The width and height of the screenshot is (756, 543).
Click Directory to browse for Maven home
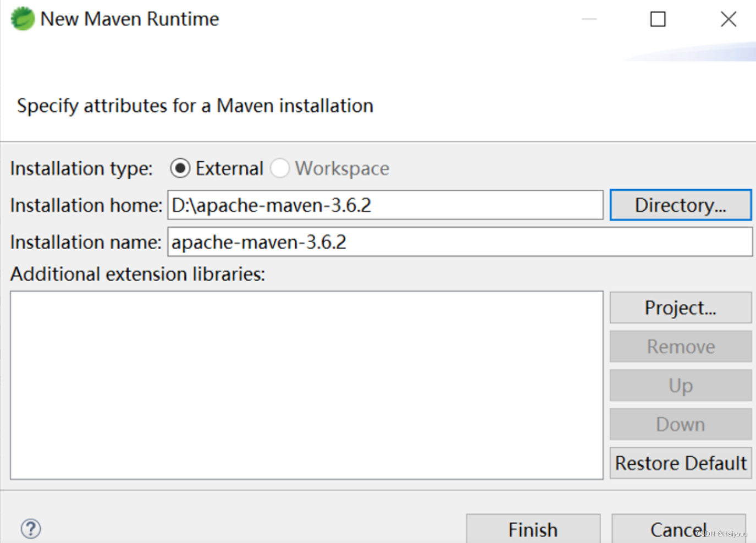(x=680, y=205)
